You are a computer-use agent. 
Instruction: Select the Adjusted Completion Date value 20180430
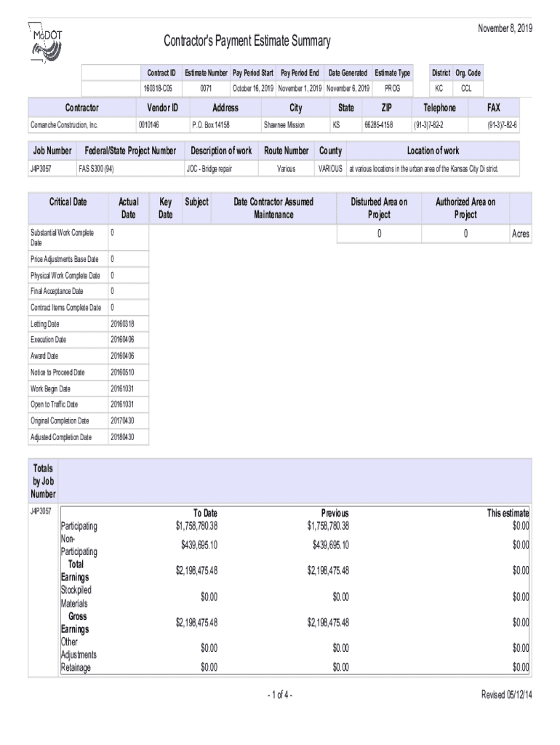pyautogui.click(x=122, y=437)
